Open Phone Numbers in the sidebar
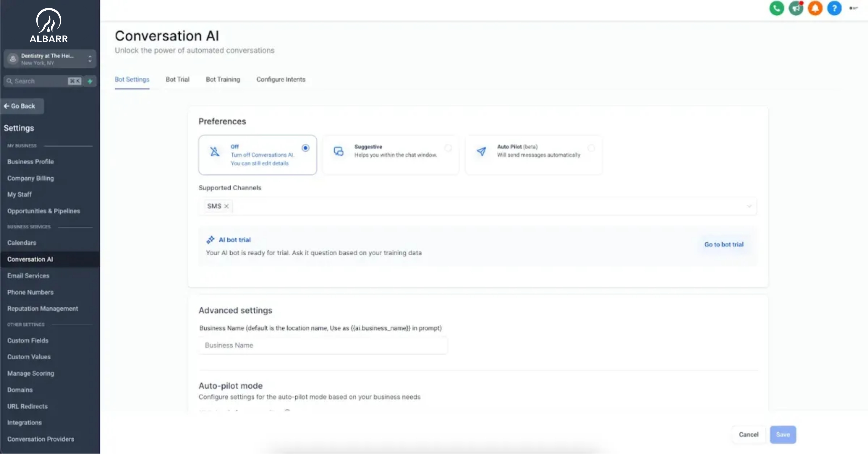 (30, 292)
